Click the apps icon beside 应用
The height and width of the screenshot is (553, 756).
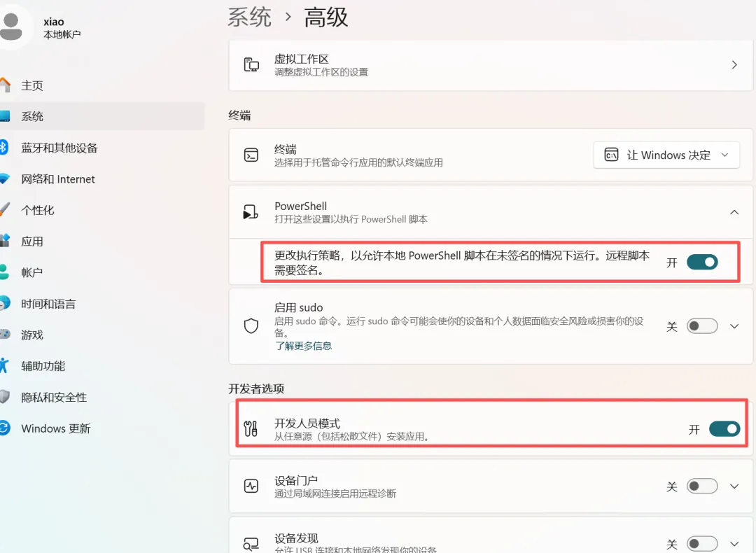point(5,241)
